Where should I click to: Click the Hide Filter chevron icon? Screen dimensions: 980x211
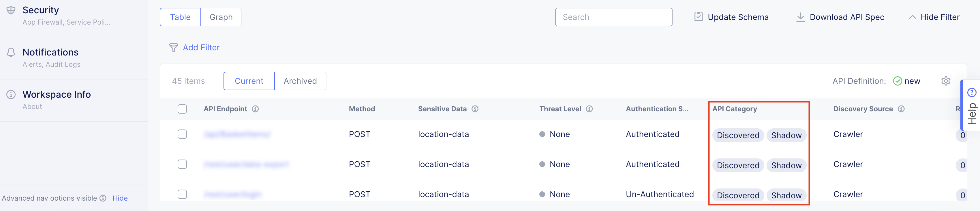pyautogui.click(x=912, y=17)
